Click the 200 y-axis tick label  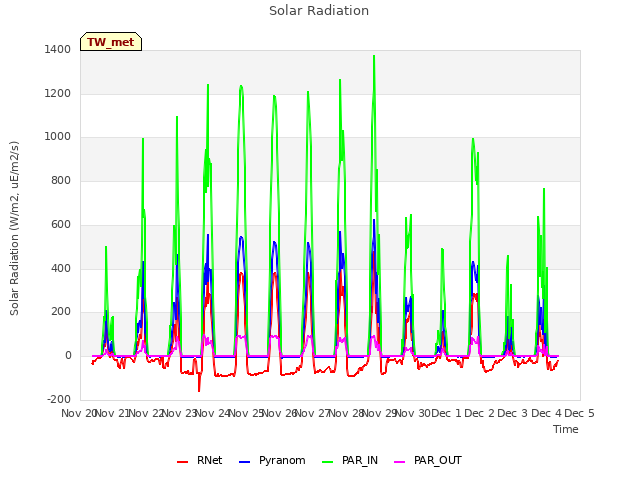(61, 312)
